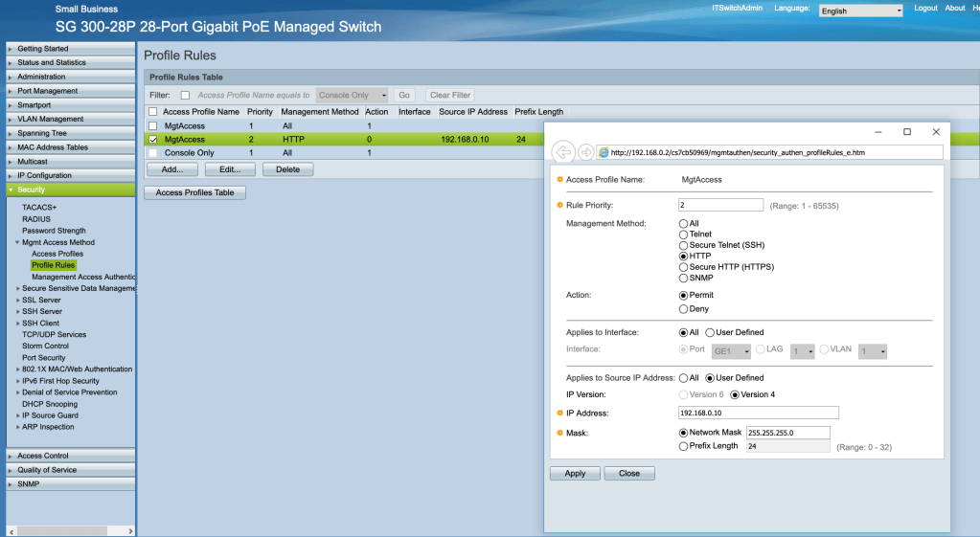Click the Access Profiles Table button
Image resolution: width=980 pixels, height=537 pixels.
(x=194, y=192)
